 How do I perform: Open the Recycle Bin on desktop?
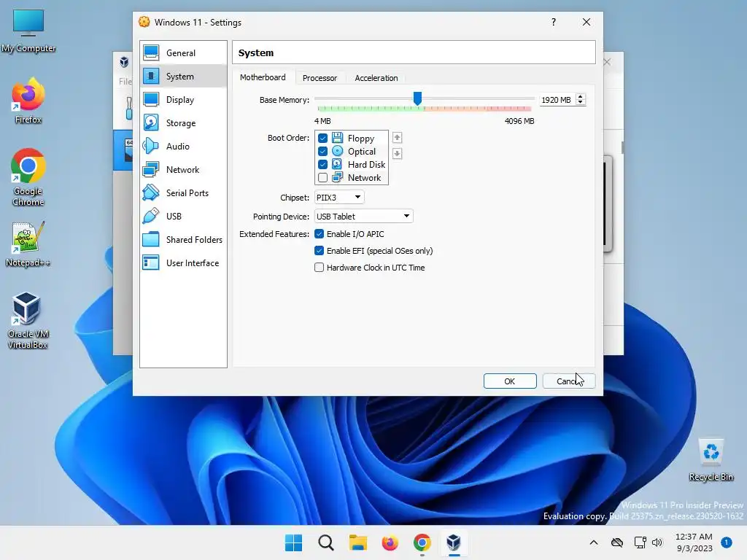(711, 459)
